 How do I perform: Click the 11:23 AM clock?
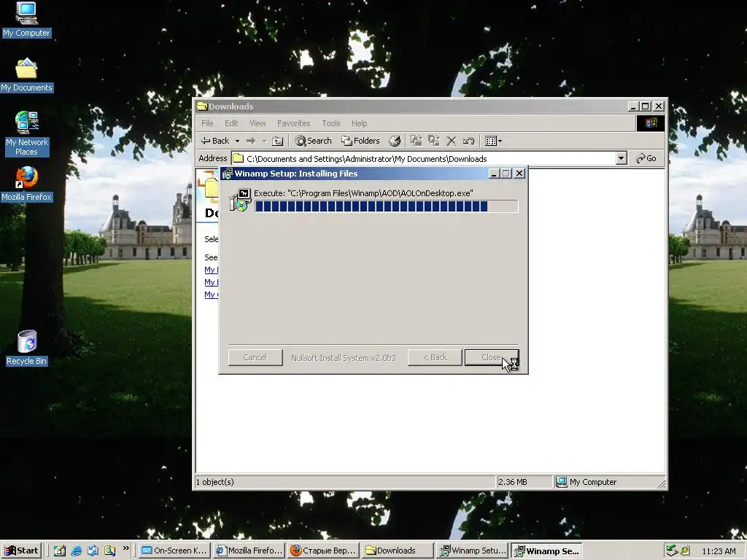pyautogui.click(x=719, y=551)
